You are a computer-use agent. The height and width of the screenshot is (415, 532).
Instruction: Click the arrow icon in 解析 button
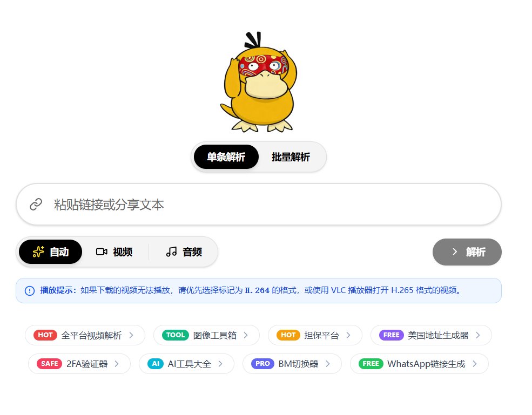(x=455, y=252)
